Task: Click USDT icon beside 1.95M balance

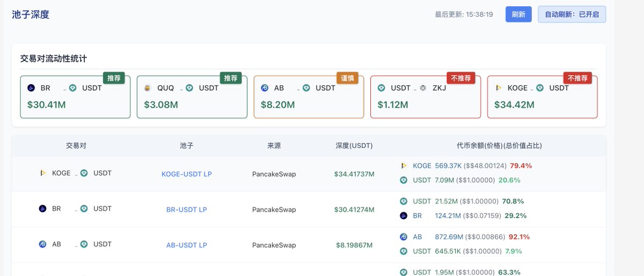Action: (404, 272)
